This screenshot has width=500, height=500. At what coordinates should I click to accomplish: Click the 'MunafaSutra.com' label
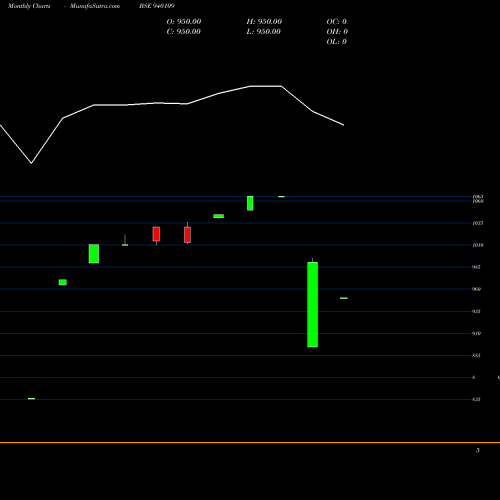pos(95,6)
